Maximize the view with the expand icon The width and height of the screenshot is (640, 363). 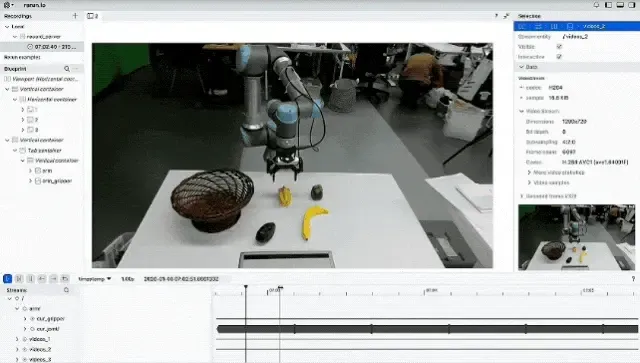point(507,16)
